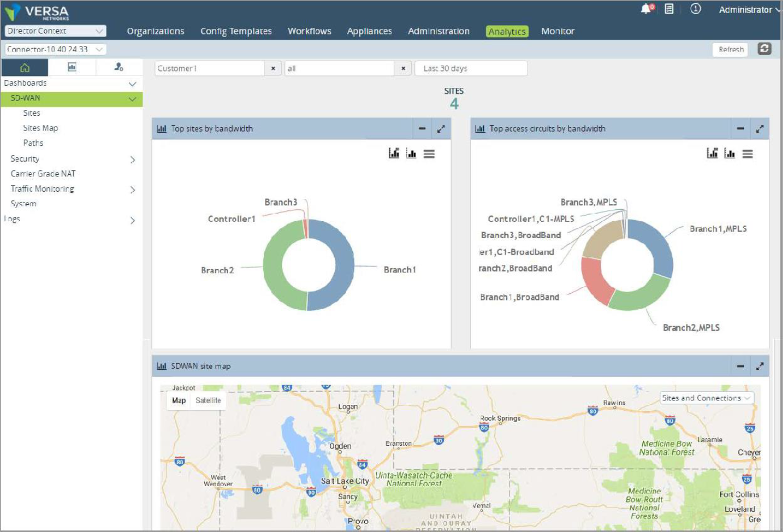Click the Versa Networks logo

pyautogui.click(x=37, y=12)
